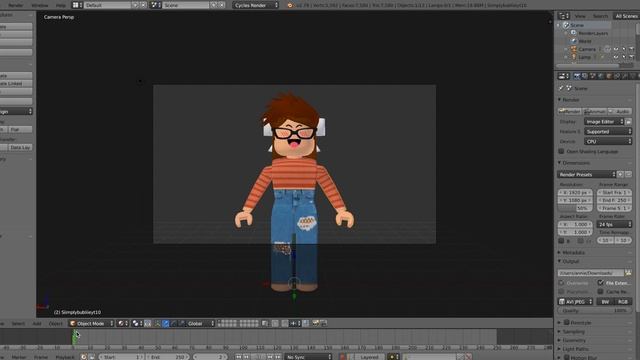Viewport: 640px width, 360px height.
Task: Open viewport shading mode selector icon
Action: tap(122, 323)
